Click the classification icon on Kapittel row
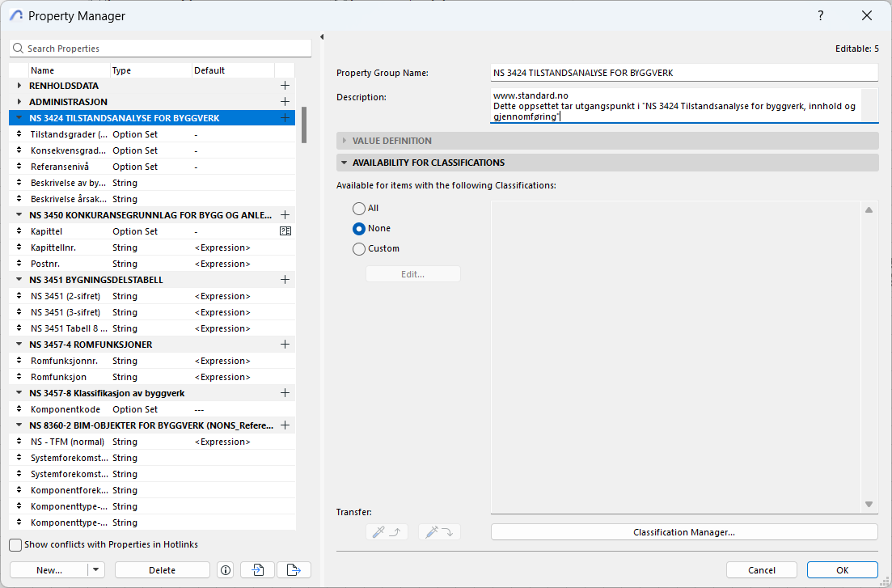The width and height of the screenshot is (892, 588). click(285, 231)
